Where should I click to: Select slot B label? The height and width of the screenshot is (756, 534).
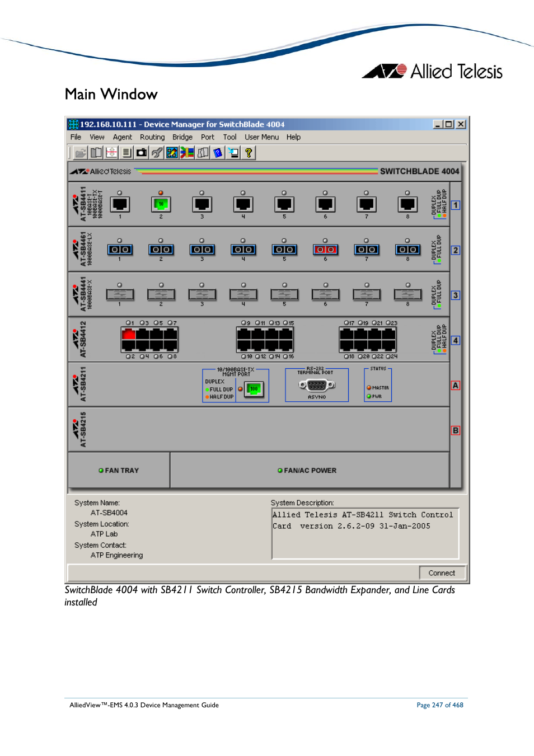pyautogui.click(x=456, y=430)
